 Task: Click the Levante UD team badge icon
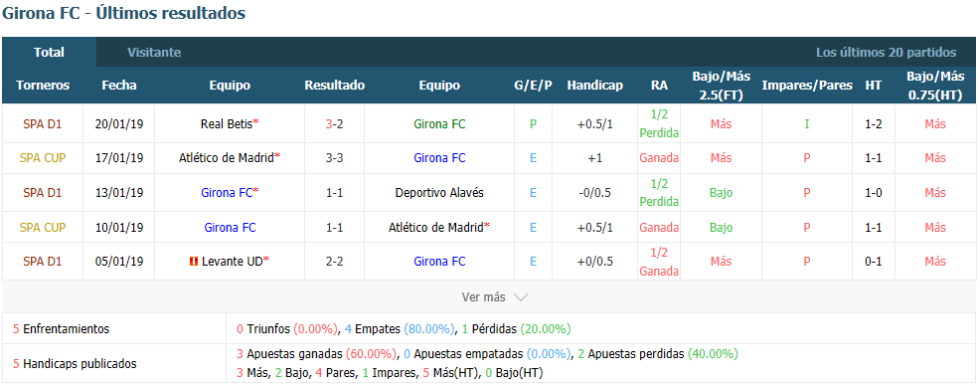pyautogui.click(x=195, y=262)
